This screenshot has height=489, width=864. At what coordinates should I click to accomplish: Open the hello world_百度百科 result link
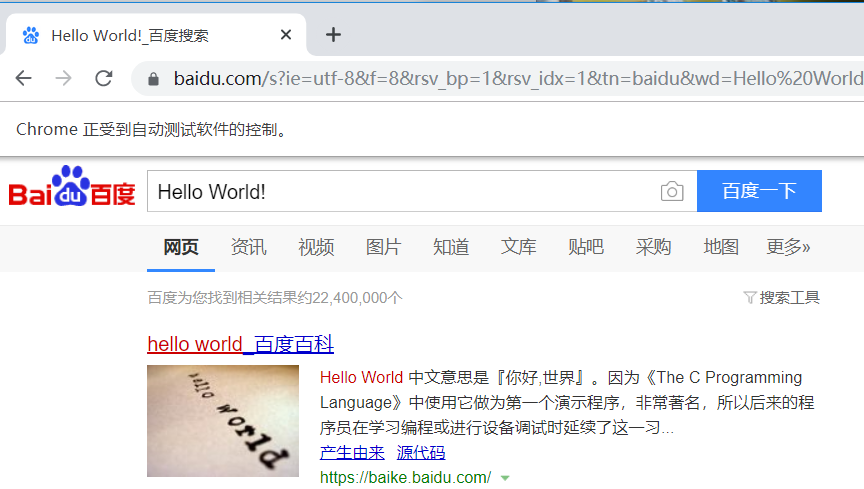[x=240, y=344]
